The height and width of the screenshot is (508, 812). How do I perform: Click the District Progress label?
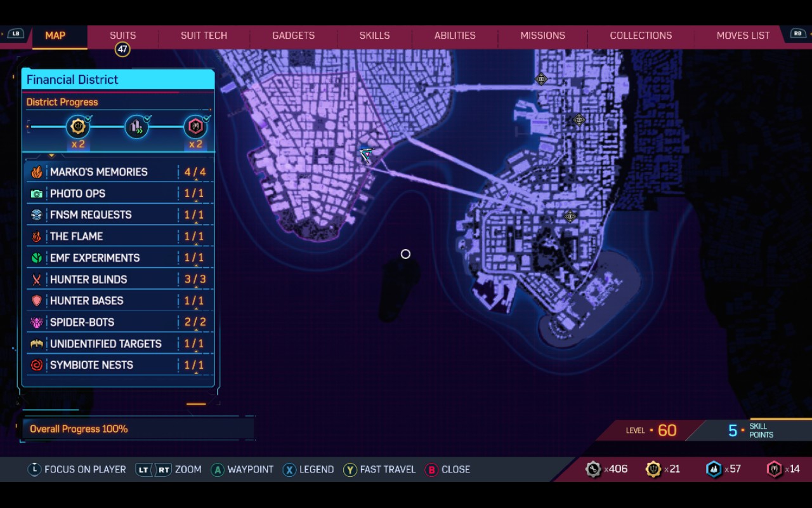[x=62, y=102]
